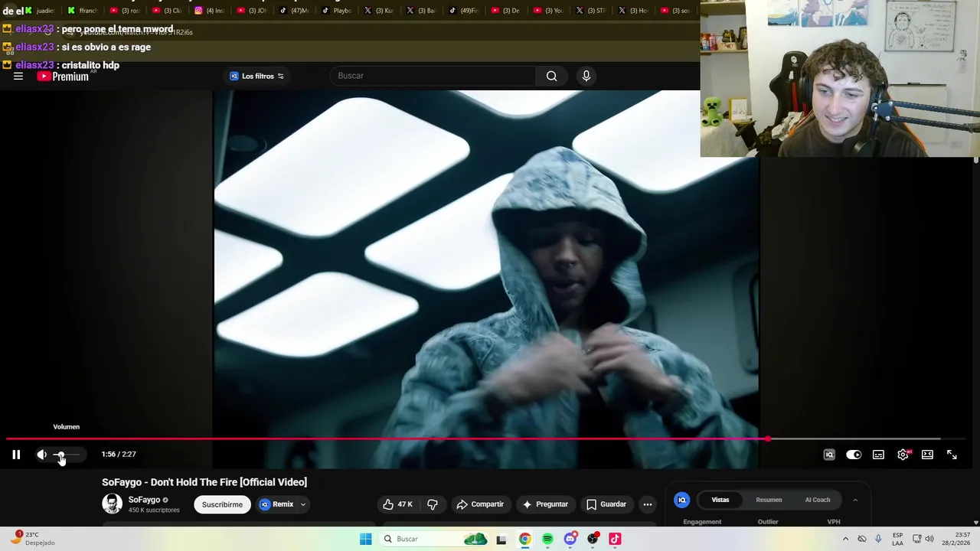Switch to the X '(3) Kur' browser tab
980x551 pixels.
click(378, 11)
